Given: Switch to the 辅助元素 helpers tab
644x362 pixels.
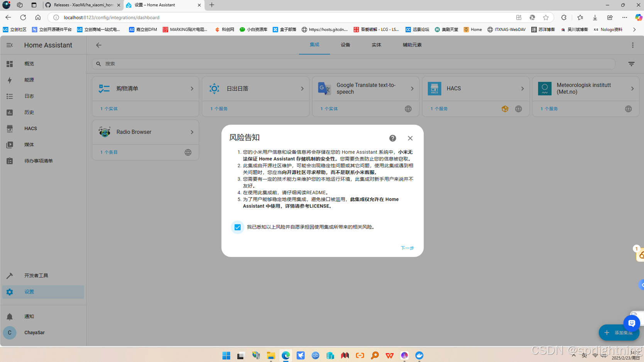Looking at the screenshot, I should (412, 45).
